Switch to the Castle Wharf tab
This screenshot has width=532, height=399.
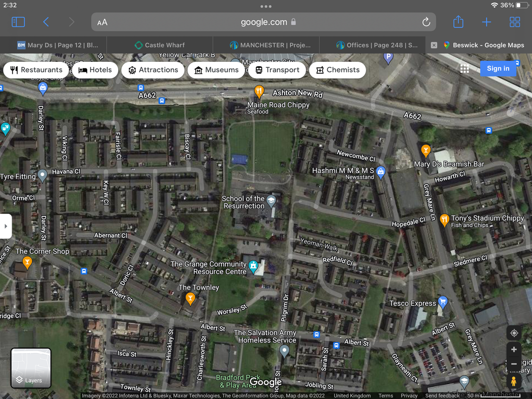[x=160, y=45]
